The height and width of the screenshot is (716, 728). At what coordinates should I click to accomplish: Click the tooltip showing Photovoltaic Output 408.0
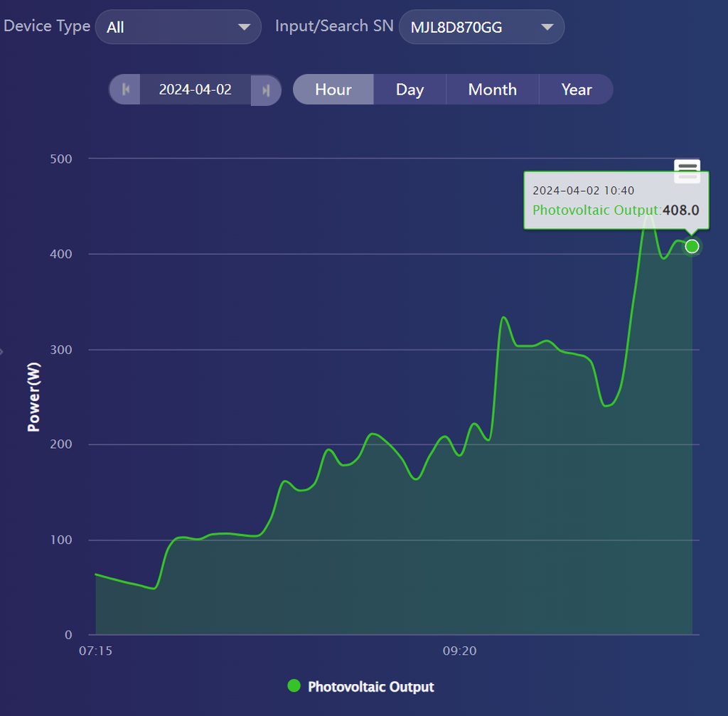[616, 201]
